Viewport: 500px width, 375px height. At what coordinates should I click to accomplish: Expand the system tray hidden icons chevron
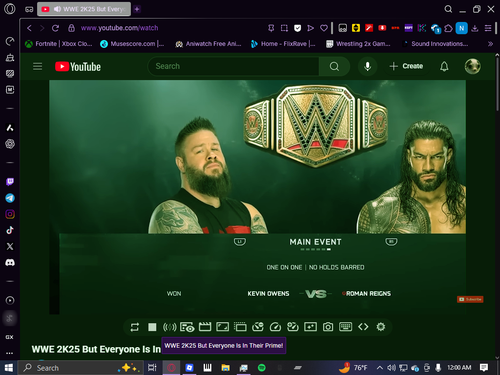[x=380, y=368]
